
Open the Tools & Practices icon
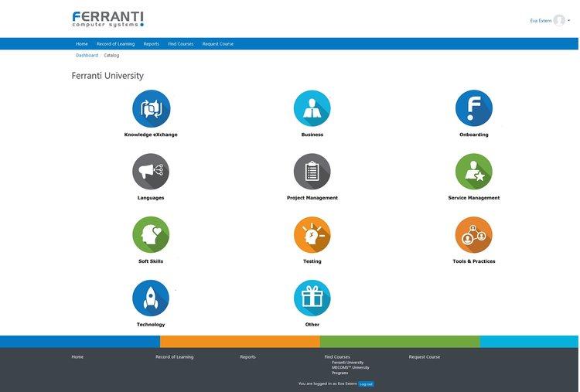click(x=474, y=235)
